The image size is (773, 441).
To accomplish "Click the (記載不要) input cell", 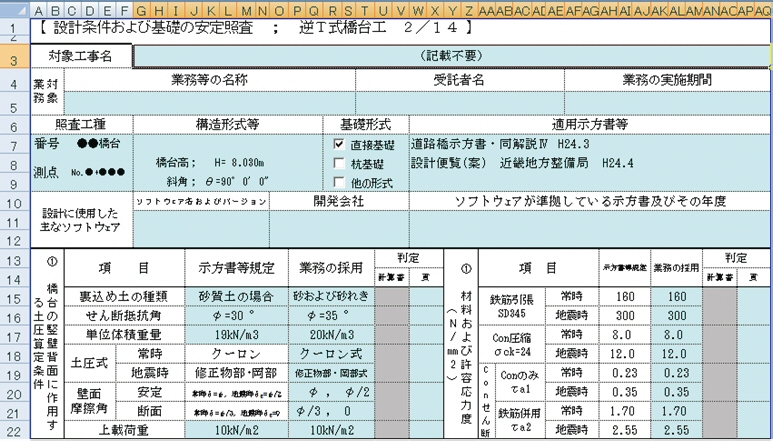I will tap(451, 56).
